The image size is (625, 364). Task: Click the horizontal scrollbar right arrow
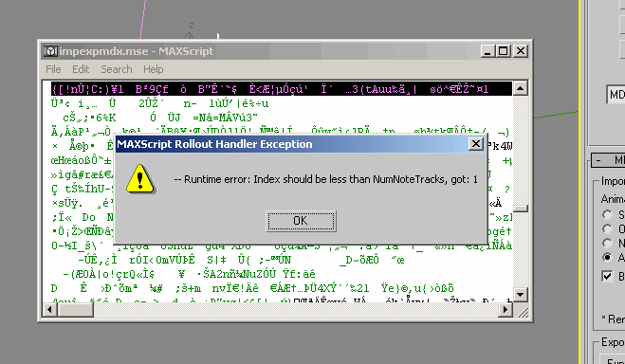pyautogui.click(x=506, y=309)
